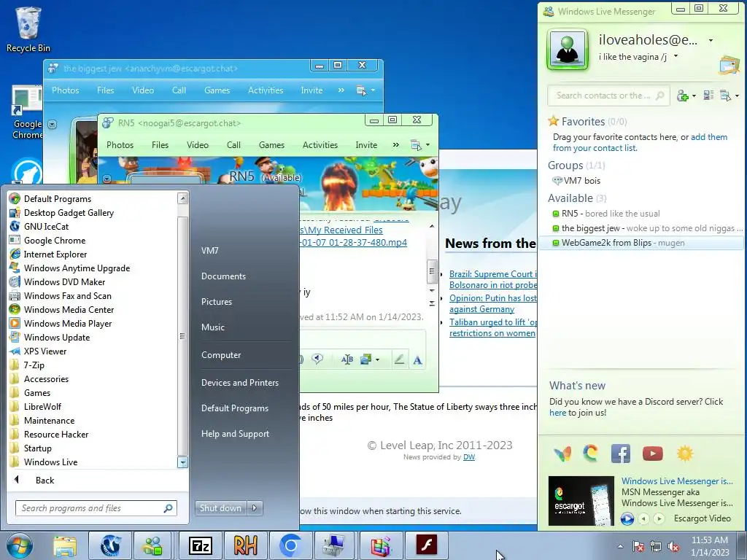Expand the biggest jew chat overflow chevron
747x560 pixels.
pyautogui.click(x=341, y=90)
